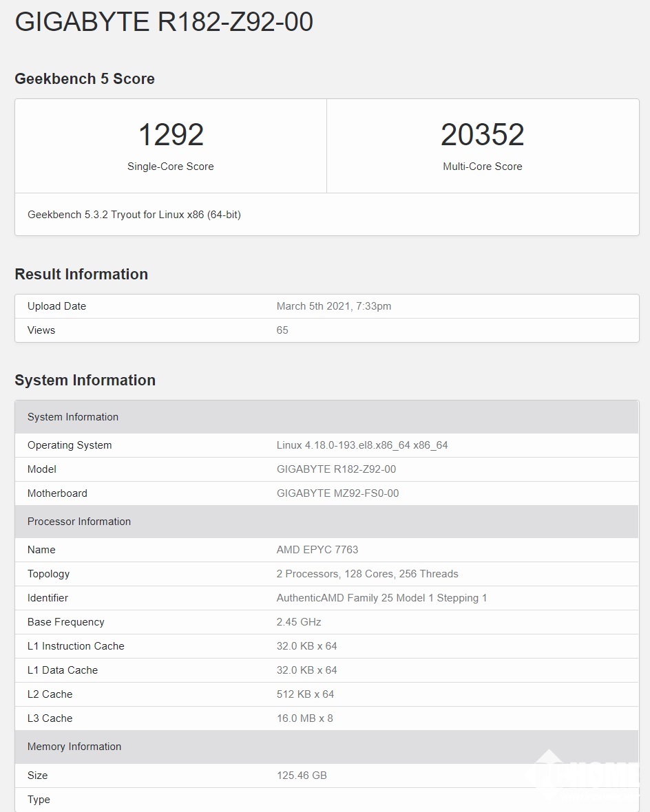Click the Geekbench 5.3.2 Tryout version text
650x812 pixels.
pyautogui.click(x=134, y=215)
